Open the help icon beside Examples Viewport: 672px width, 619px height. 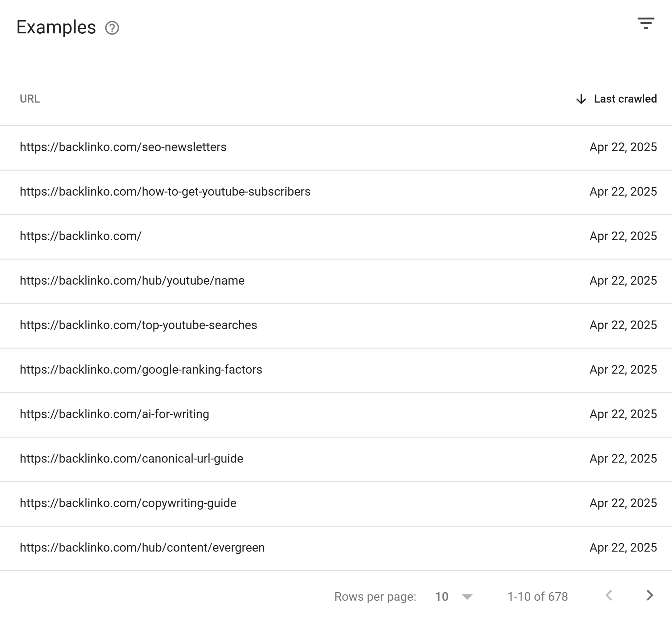(x=112, y=28)
